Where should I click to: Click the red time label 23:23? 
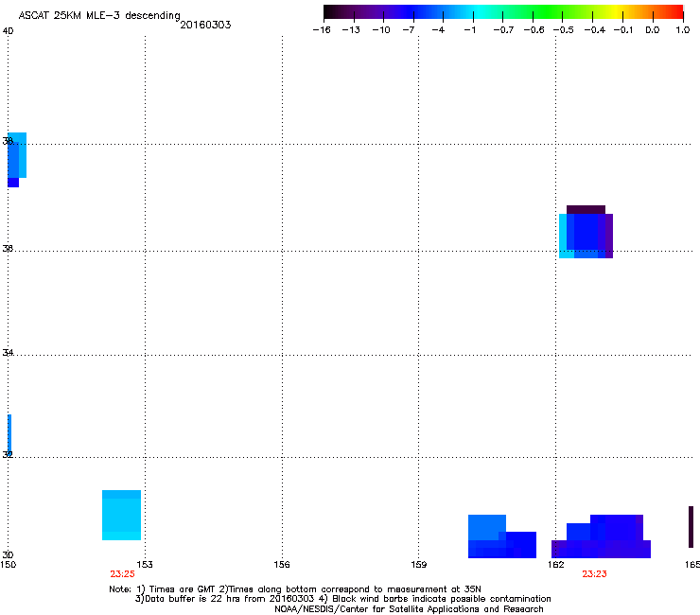pyautogui.click(x=594, y=574)
